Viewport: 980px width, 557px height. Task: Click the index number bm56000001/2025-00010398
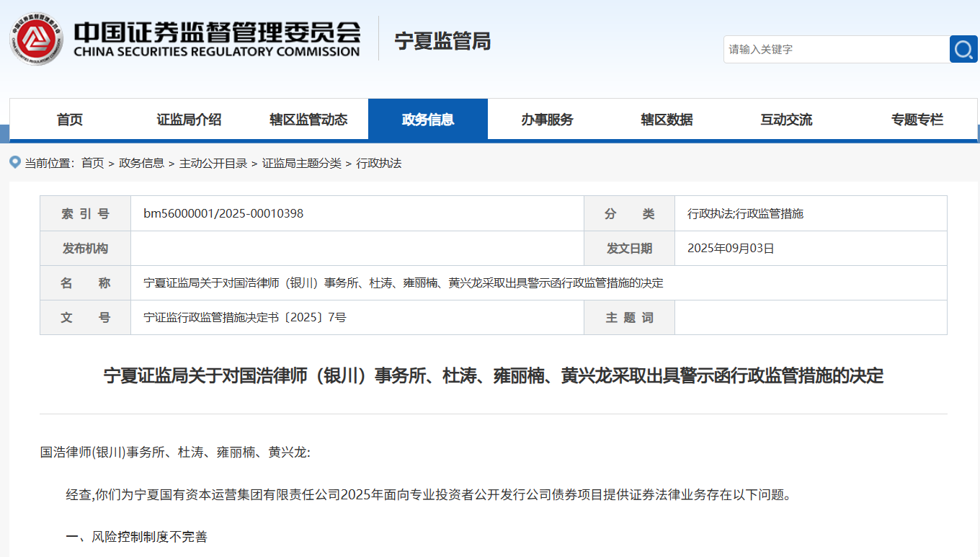[x=223, y=213]
